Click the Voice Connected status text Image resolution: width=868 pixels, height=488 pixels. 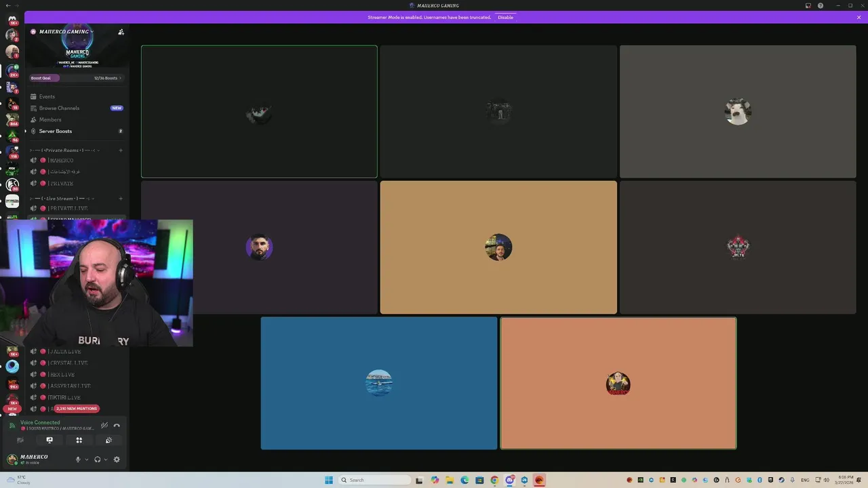click(40, 422)
